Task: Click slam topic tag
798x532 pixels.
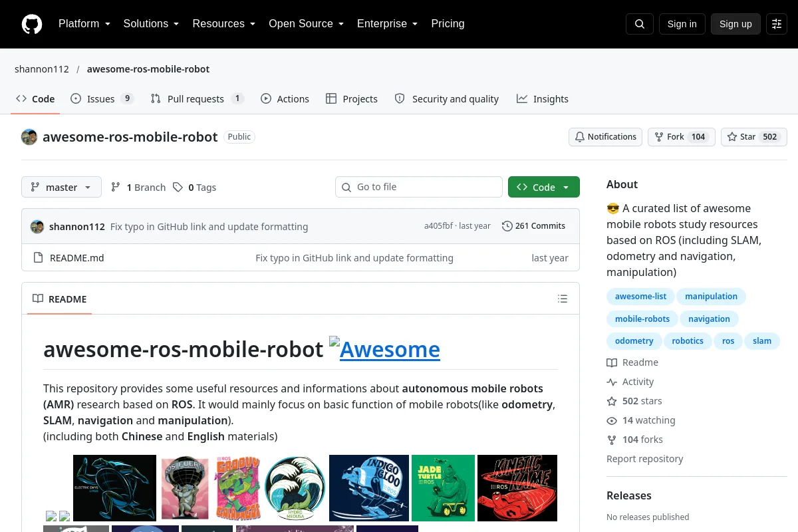Action: (762, 341)
